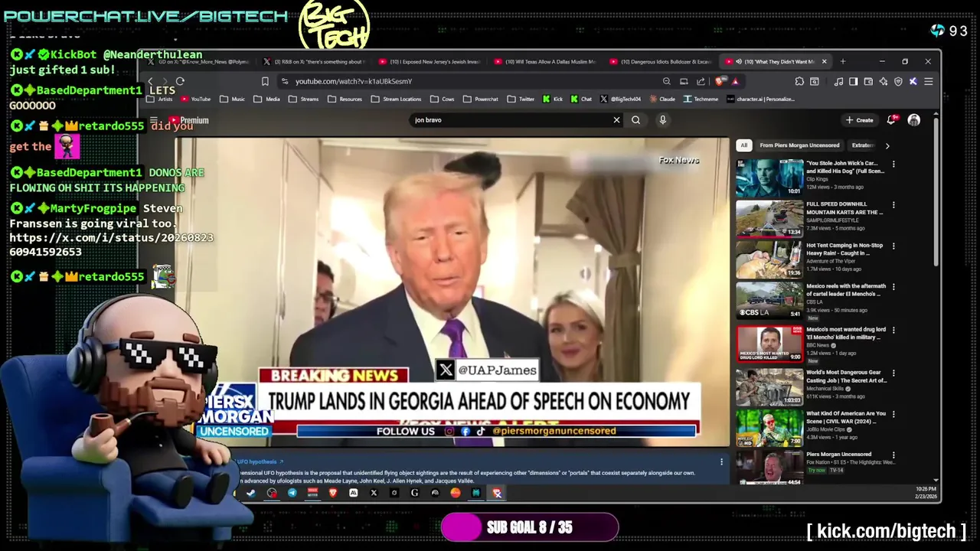Open 'Hot Tent Camping in Non-Stop' video
This screenshot has height=551, width=980.
click(x=769, y=260)
